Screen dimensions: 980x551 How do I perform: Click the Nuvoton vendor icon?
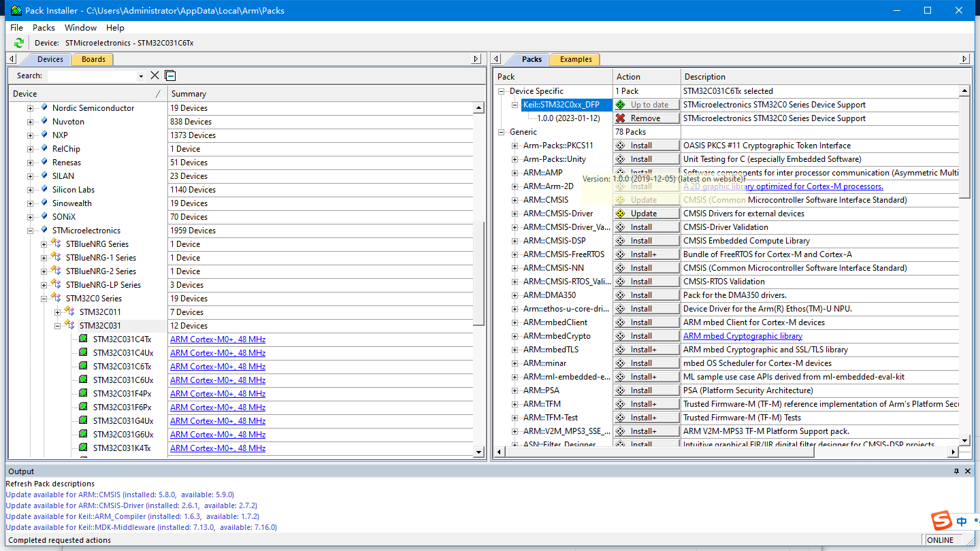coord(44,121)
